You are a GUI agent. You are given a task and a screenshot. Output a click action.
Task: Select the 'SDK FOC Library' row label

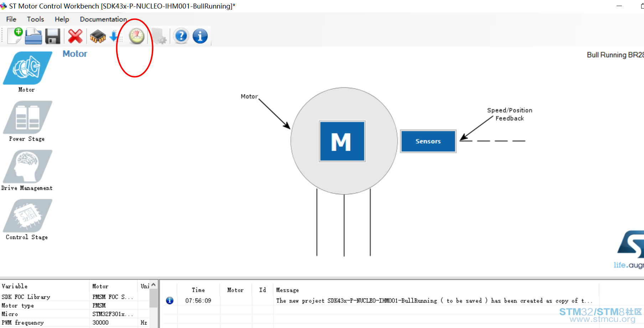click(26, 297)
